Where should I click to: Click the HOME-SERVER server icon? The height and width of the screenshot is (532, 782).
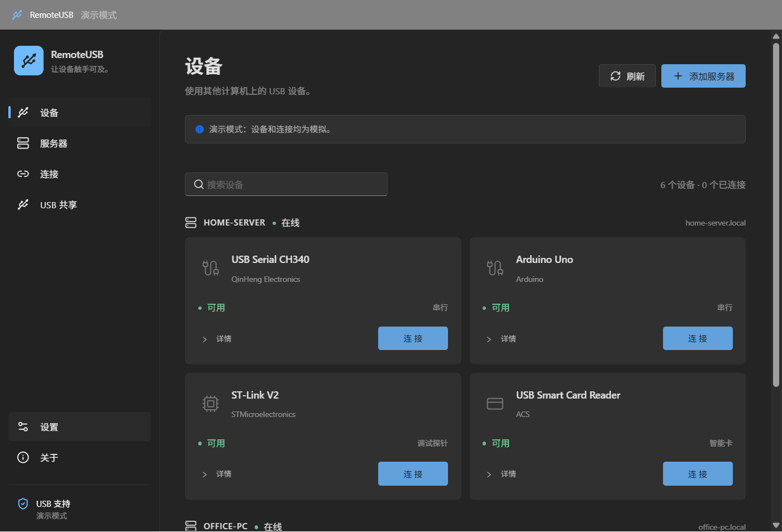pos(191,222)
